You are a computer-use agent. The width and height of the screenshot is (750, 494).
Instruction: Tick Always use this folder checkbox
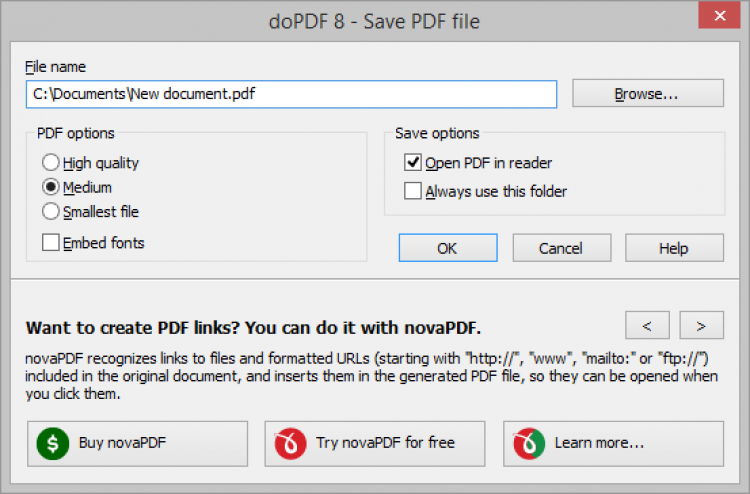412,191
